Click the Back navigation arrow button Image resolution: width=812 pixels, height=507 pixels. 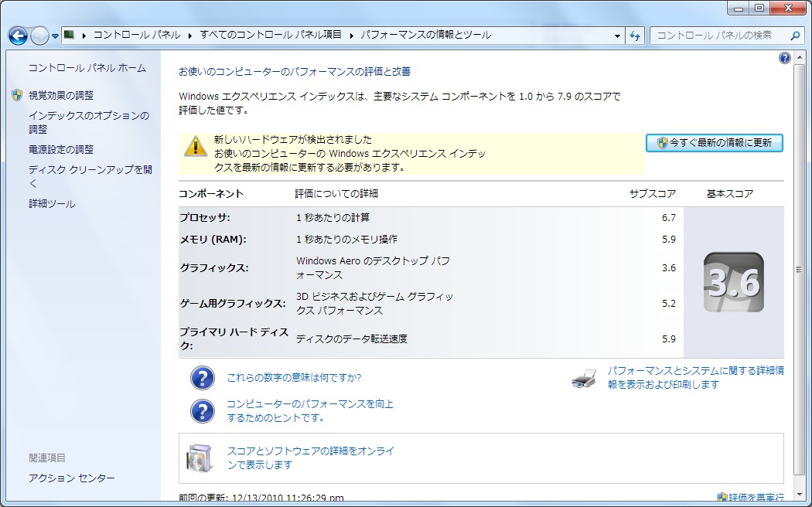(18, 36)
